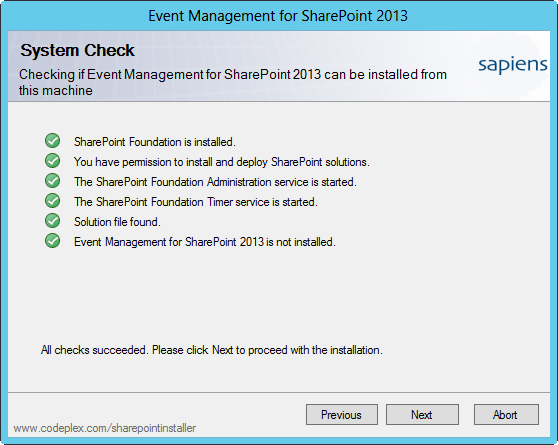The width and height of the screenshot is (558, 445).
Task: Click the check icon for Timer service started
Action: (x=53, y=200)
